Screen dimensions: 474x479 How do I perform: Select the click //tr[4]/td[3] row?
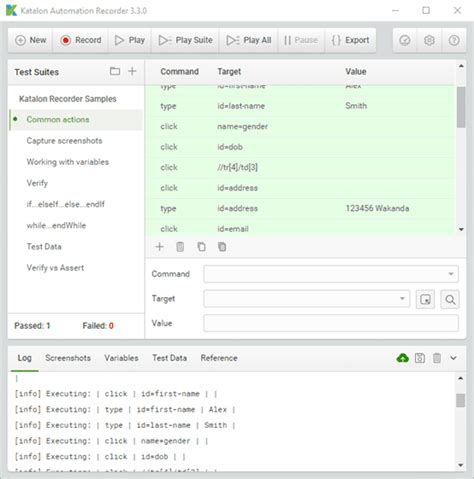[x=301, y=167]
